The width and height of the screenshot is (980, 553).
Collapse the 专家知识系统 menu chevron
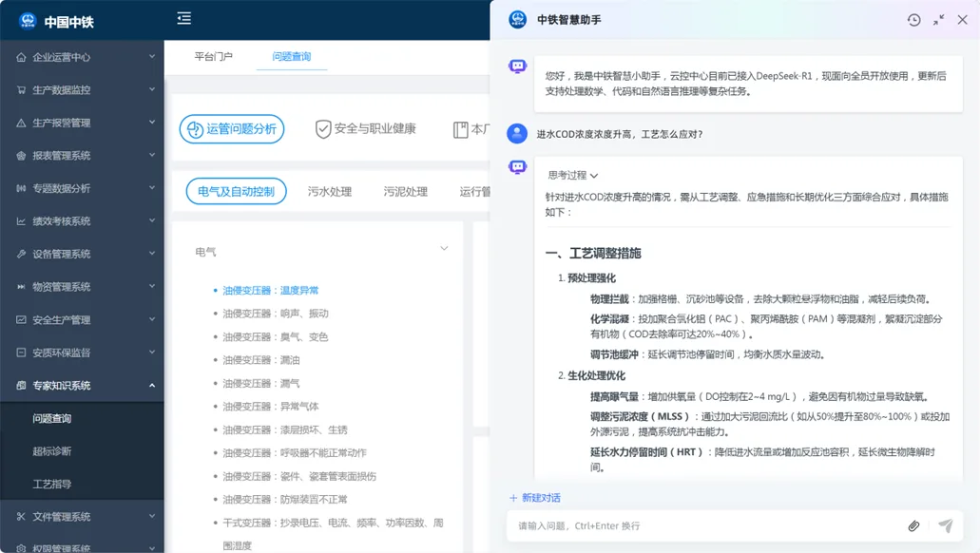click(x=152, y=385)
